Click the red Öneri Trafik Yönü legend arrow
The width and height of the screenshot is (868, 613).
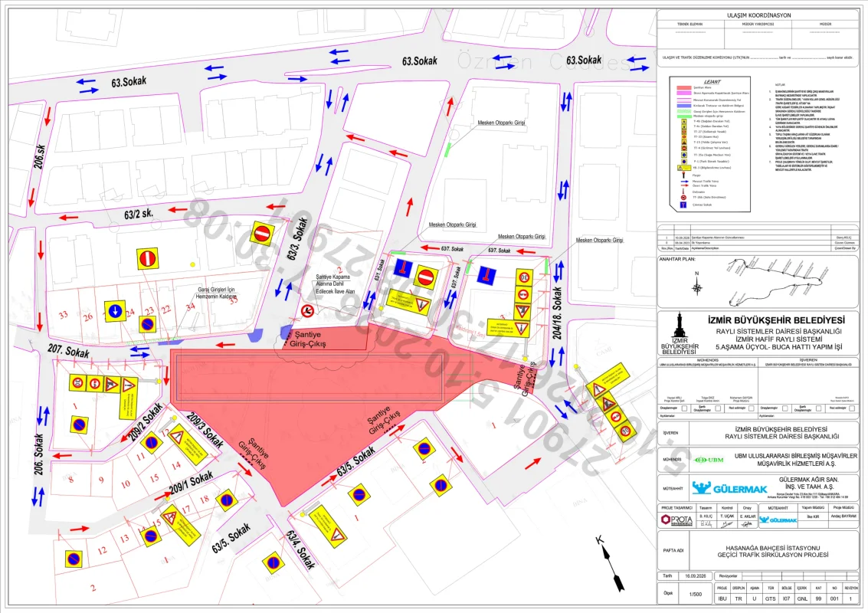(x=683, y=185)
